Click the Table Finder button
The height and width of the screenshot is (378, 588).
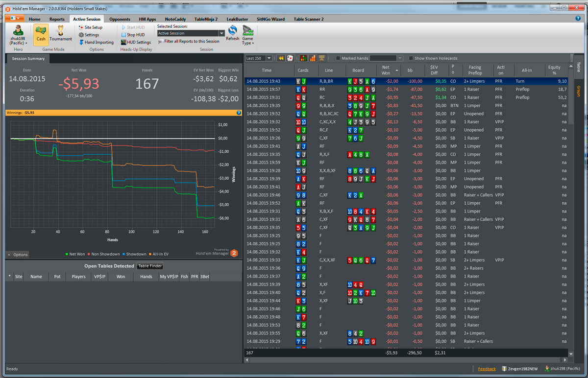coord(150,266)
